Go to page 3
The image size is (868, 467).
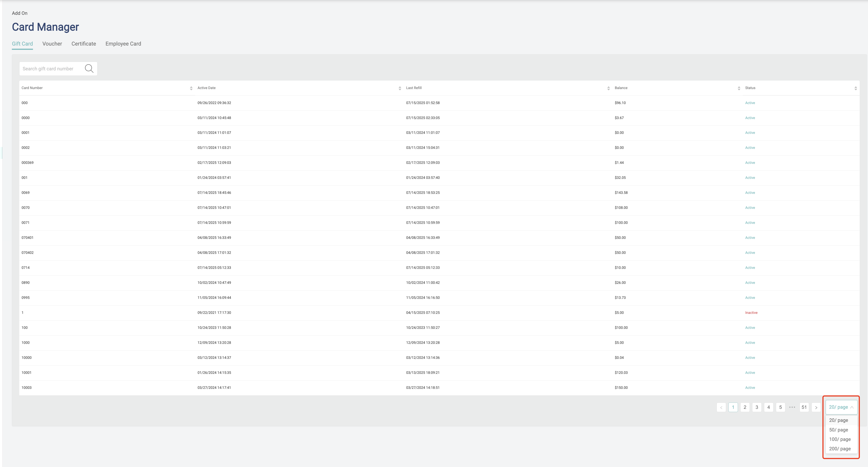pyautogui.click(x=756, y=407)
